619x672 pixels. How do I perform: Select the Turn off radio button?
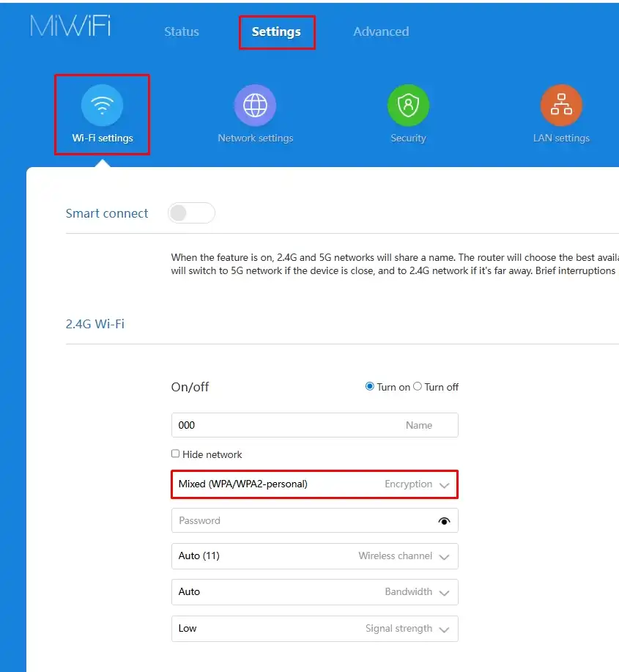(418, 386)
